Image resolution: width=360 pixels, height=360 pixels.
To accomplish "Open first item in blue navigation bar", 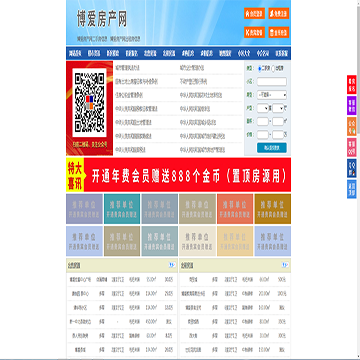I will click(75, 53).
